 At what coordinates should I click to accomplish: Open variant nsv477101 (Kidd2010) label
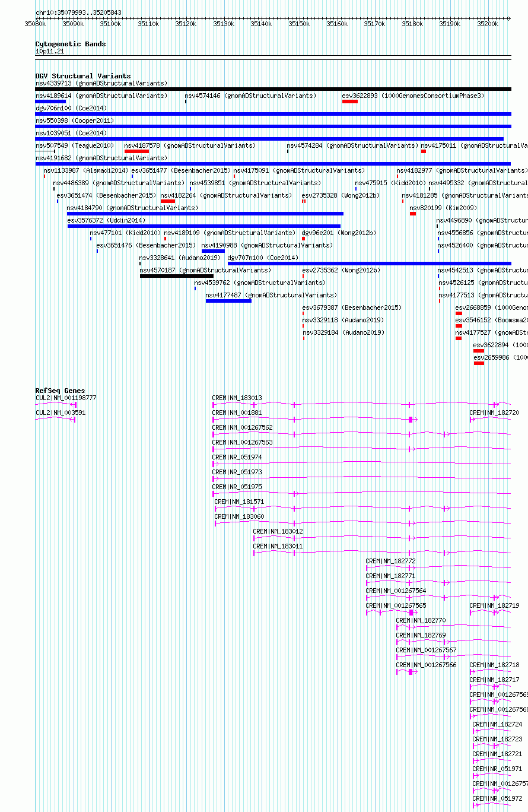(x=125, y=233)
